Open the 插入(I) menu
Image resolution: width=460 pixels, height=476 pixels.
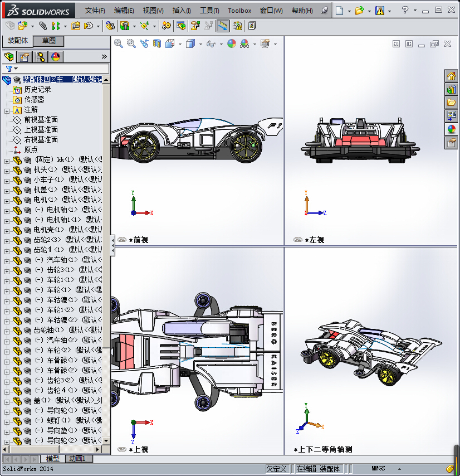[x=182, y=11]
